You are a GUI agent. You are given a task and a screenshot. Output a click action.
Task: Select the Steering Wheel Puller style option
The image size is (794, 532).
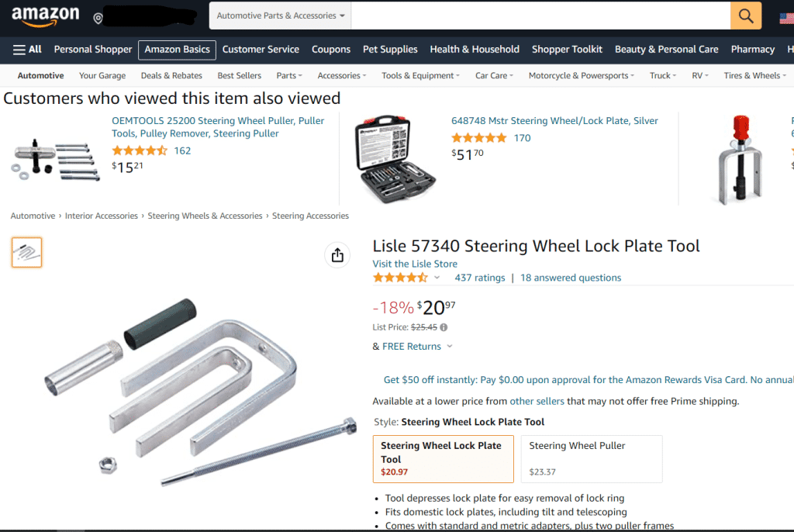(591, 458)
